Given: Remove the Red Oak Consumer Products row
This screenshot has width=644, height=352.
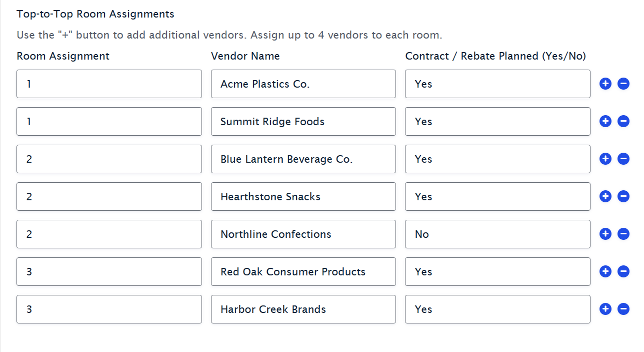Looking at the screenshot, I should point(623,271).
